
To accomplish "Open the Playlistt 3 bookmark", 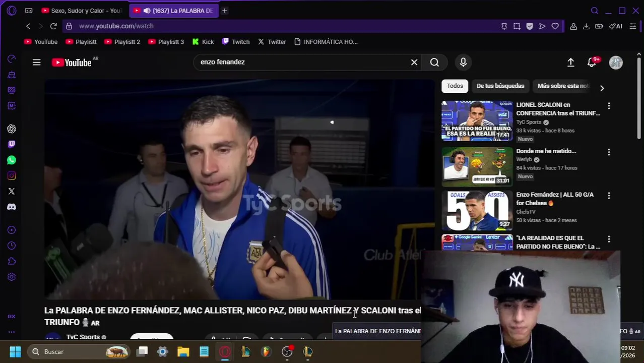I will [x=166, y=42].
